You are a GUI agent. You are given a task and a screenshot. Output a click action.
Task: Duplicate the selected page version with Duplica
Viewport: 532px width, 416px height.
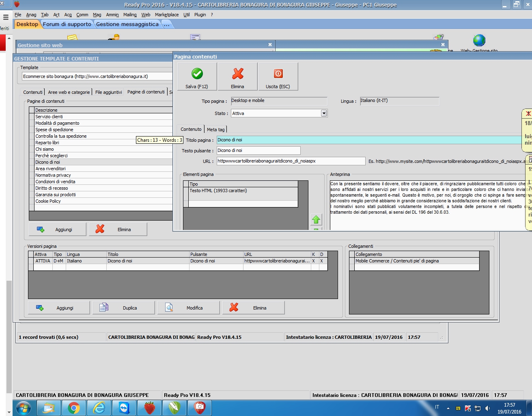point(124,308)
